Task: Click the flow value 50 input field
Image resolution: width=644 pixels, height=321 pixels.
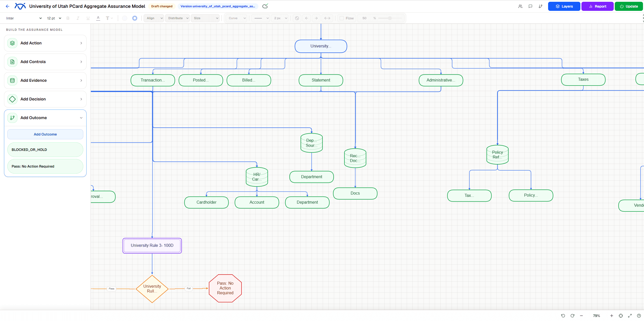Action: pyautogui.click(x=364, y=18)
